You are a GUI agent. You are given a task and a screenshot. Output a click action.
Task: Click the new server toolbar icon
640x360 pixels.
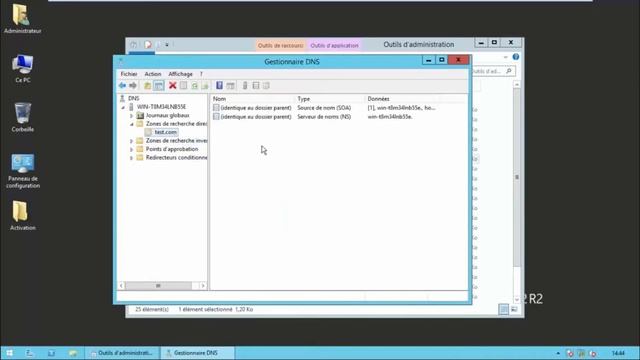point(245,86)
